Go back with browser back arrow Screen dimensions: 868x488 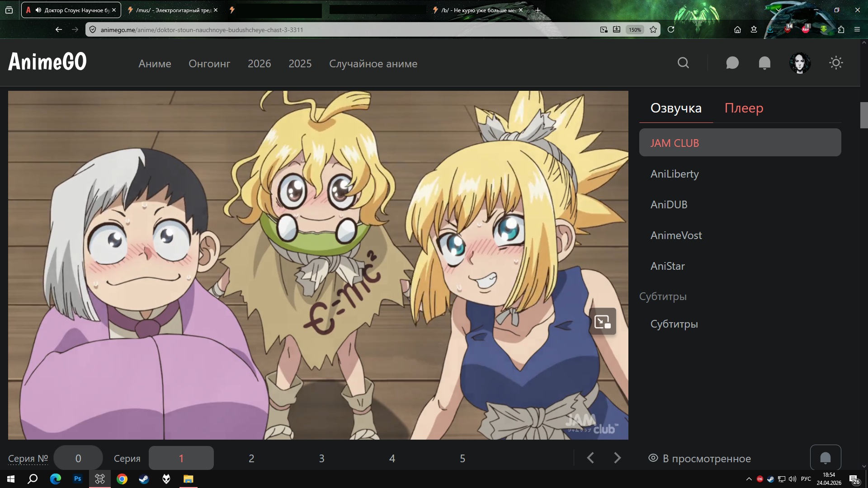(x=59, y=29)
